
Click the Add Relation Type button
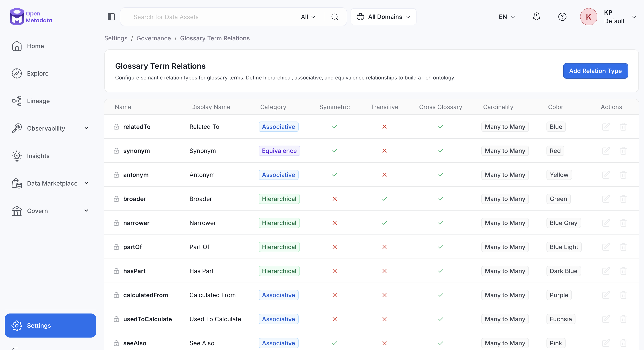[595, 71]
